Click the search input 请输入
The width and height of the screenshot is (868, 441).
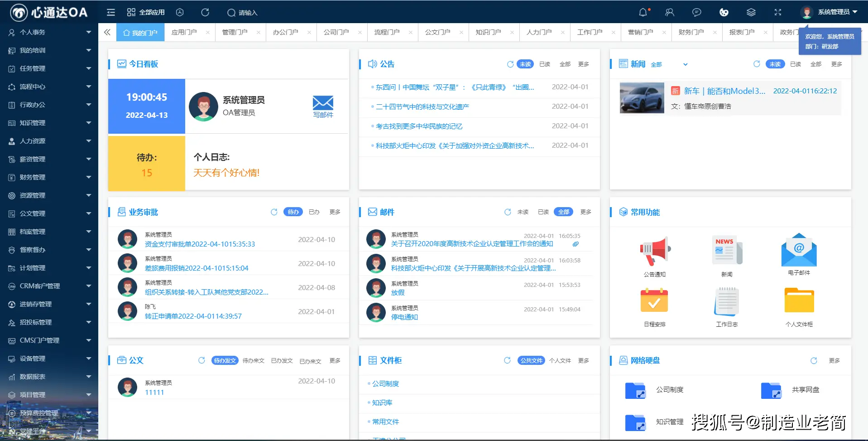[x=248, y=13]
